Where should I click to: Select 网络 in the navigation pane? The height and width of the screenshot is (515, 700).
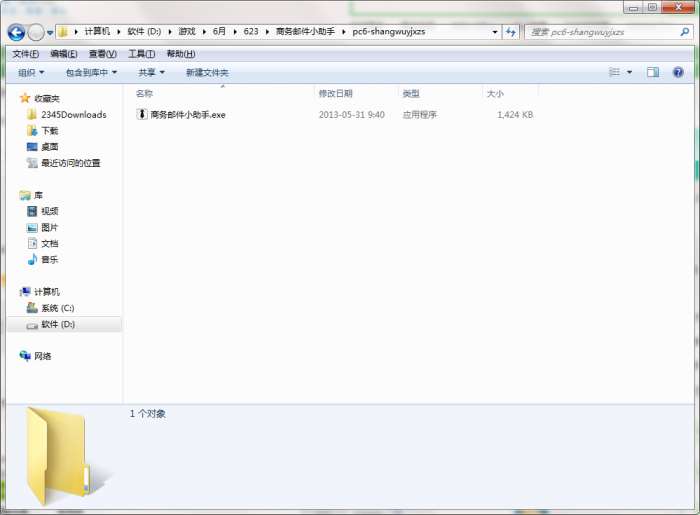click(42, 356)
